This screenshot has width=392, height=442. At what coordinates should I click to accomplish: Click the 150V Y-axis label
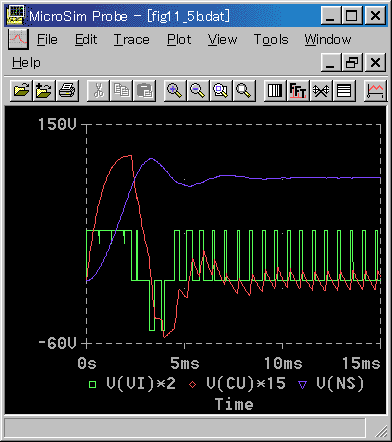pyautogui.click(x=57, y=124)
